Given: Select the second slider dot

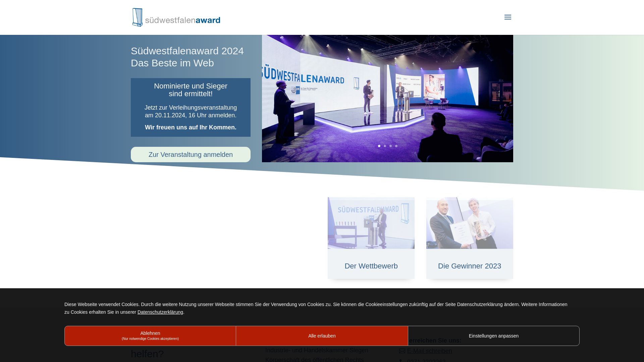Looking at the screenshot, I should tap(385, 146).
